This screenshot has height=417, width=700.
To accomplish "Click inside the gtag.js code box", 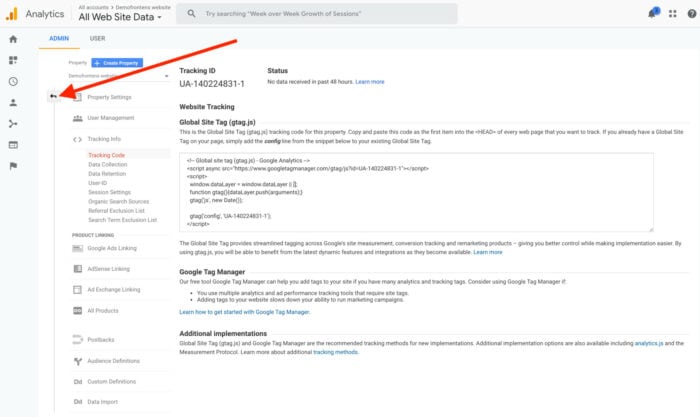I will point(416,192).
